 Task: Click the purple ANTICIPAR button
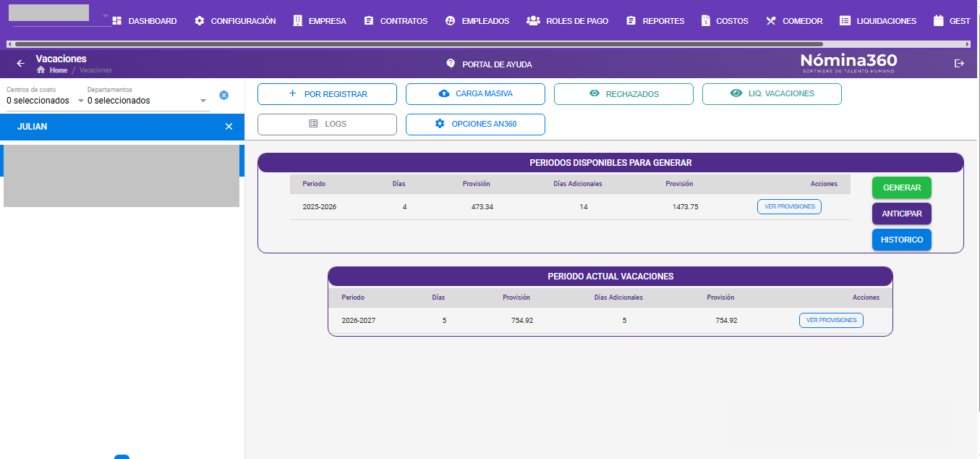point(902,214)
